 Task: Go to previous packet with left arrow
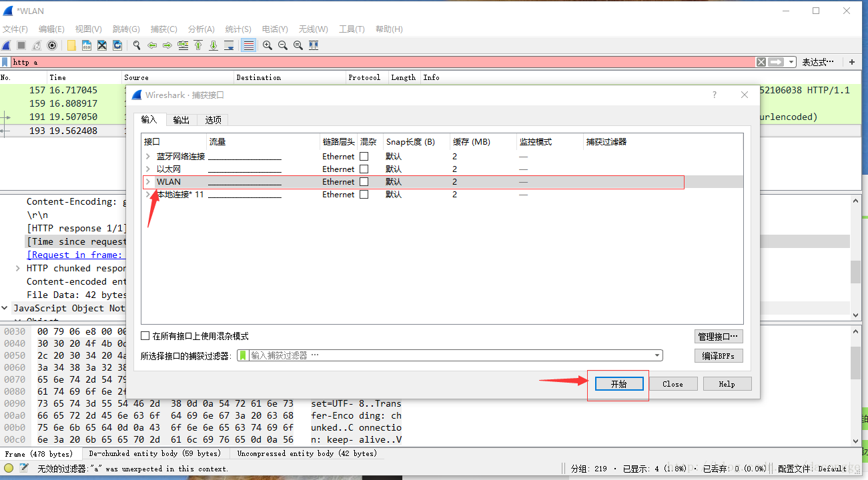tap(152, 45)
